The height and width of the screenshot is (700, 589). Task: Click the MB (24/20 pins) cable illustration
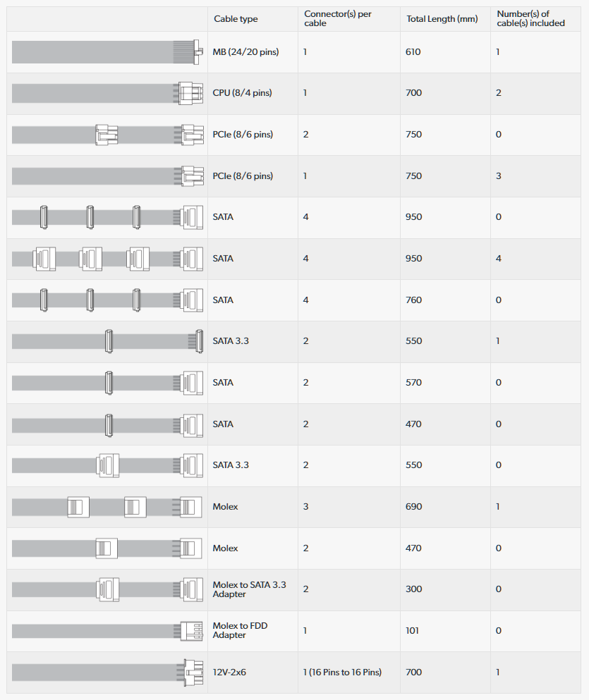tap(107, 52)
